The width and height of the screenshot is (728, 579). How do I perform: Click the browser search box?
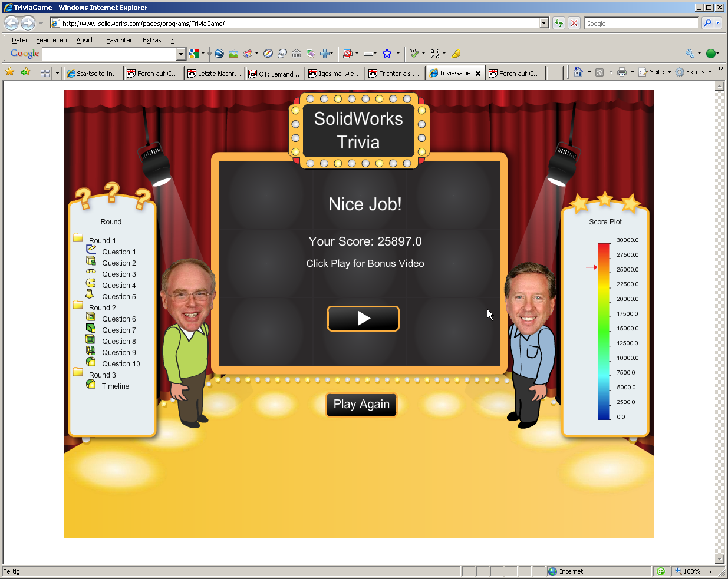click(x=641, y=23)
